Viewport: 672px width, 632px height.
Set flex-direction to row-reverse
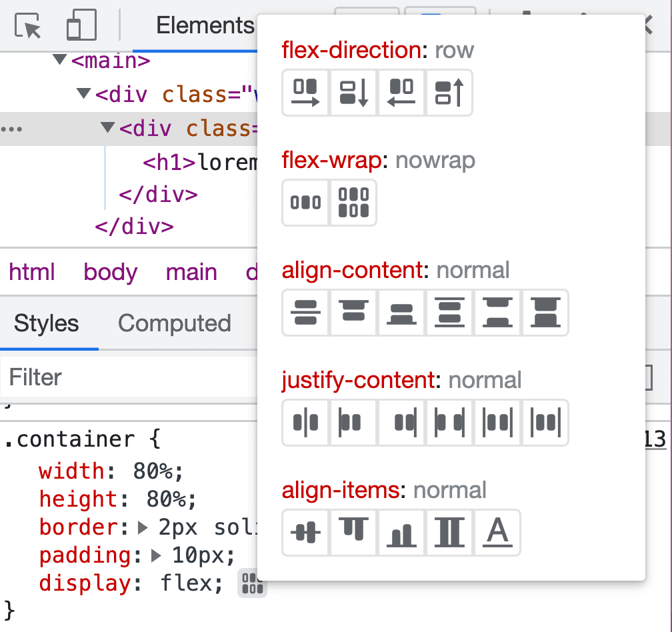pos(401,93)
